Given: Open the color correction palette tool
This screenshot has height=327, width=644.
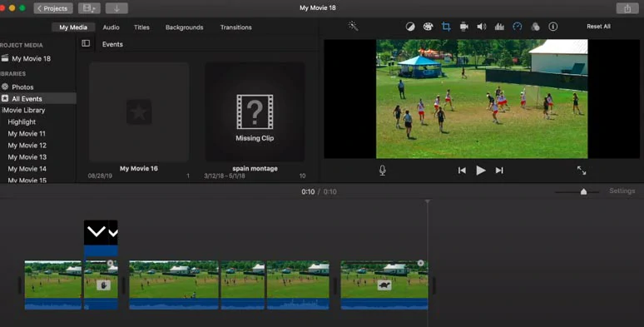Looking at the screenshot, I should [x=428, y=27].
